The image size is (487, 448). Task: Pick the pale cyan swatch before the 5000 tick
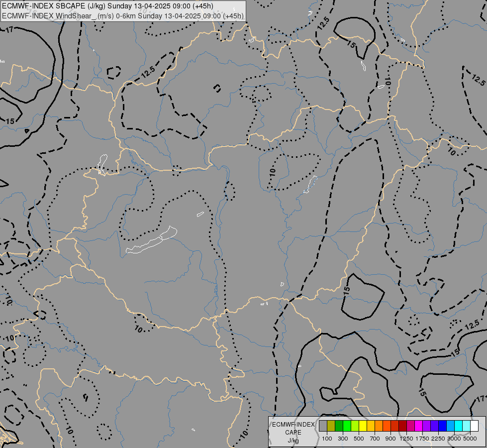466,426
